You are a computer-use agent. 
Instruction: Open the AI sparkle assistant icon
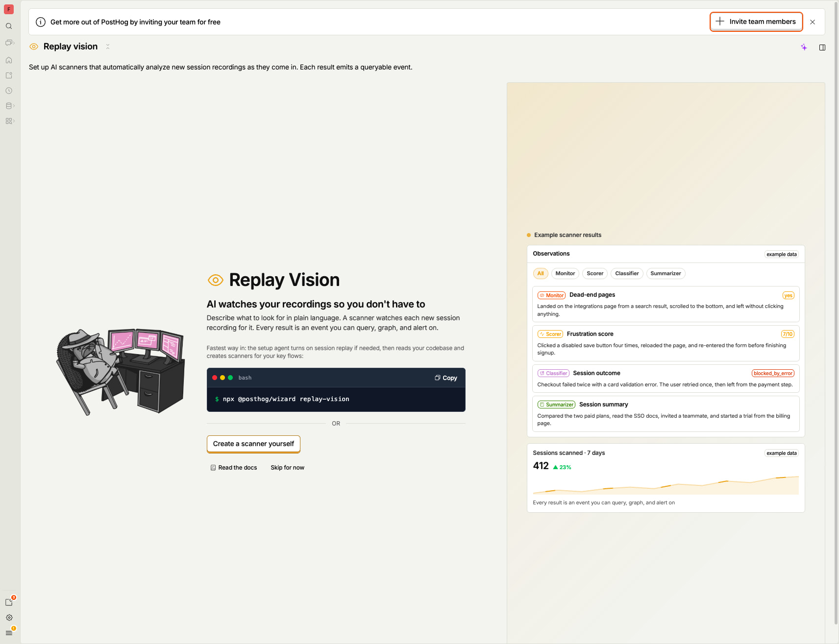coord(804,47)
